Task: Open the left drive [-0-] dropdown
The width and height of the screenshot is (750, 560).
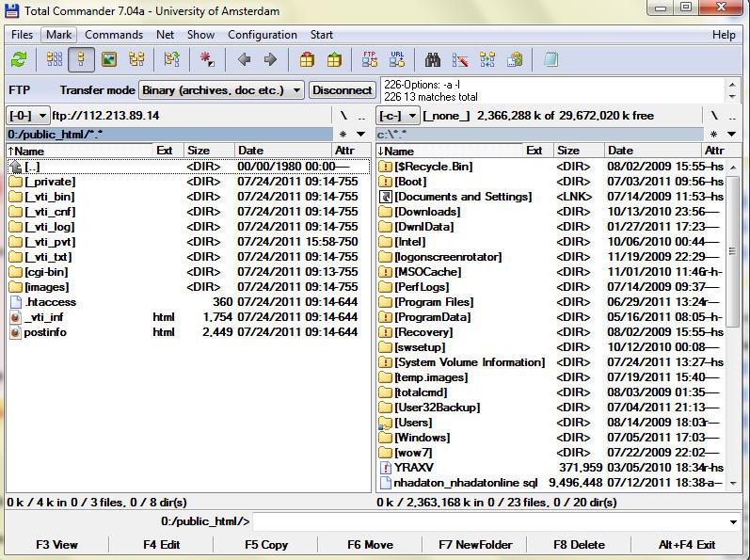Action: click(27, 116)
